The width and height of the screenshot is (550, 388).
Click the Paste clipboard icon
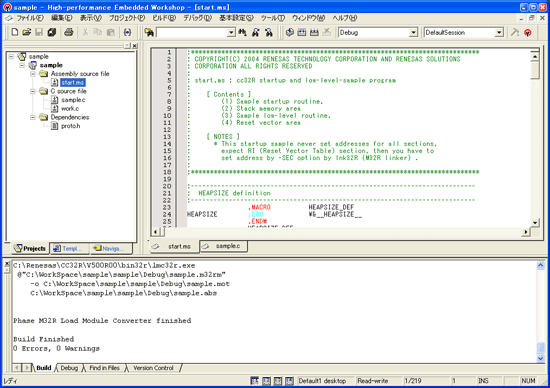click(x=110, y=32)
